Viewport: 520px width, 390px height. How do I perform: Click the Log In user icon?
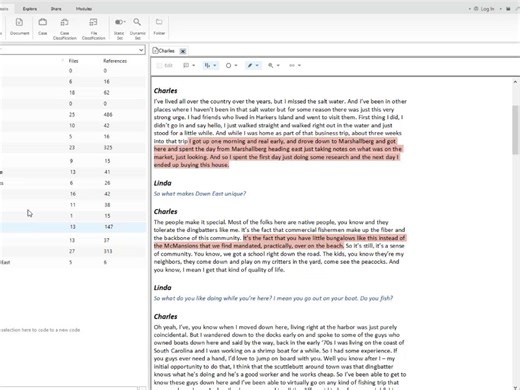pos(476,9)
